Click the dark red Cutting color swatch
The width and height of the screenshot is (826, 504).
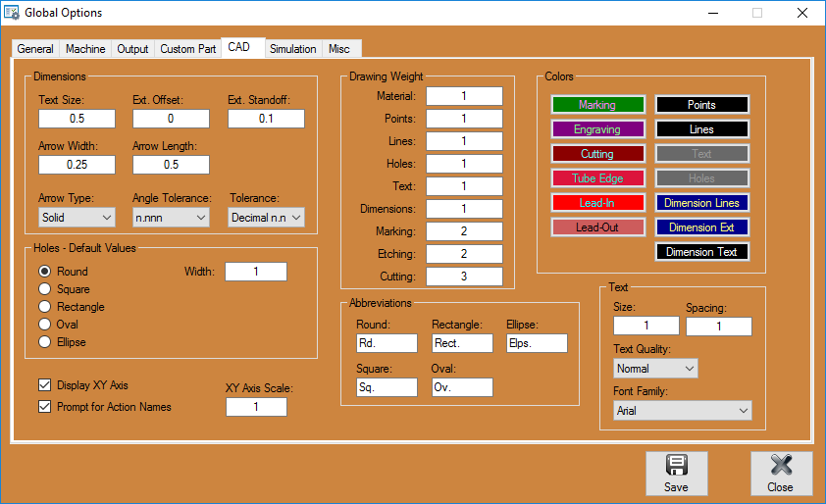tap(597, 154)
